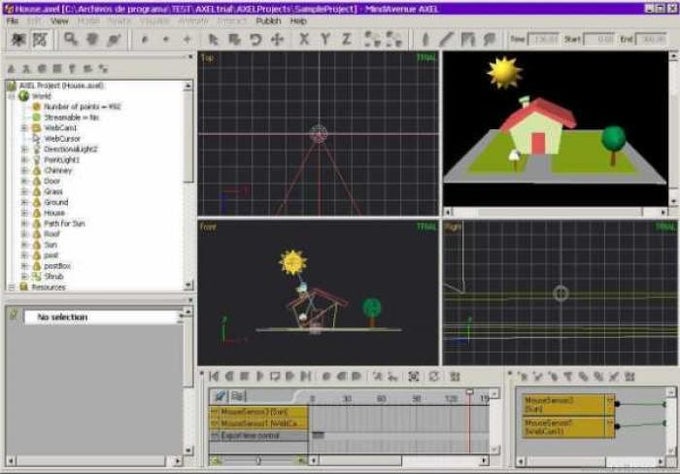Click the timeline zoom slider
The width and height of the screenshot is (680, 474).
[258, 461]
